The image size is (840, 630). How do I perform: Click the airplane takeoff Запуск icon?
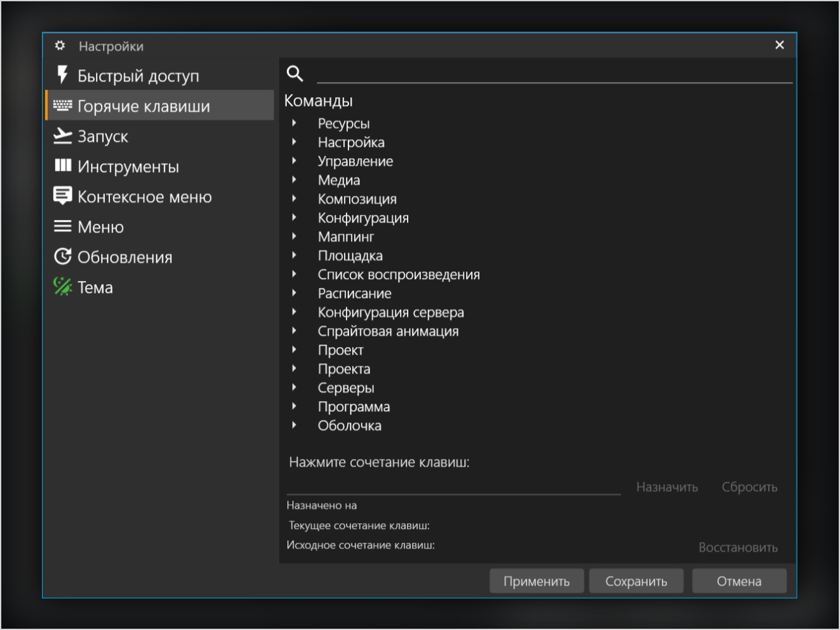[x=62, y=136]
